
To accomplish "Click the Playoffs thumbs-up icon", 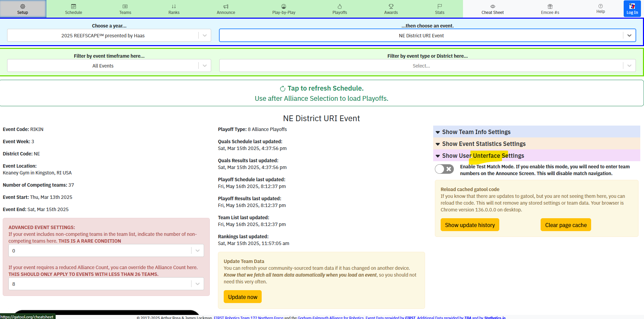I will click(x=340, y=6).
